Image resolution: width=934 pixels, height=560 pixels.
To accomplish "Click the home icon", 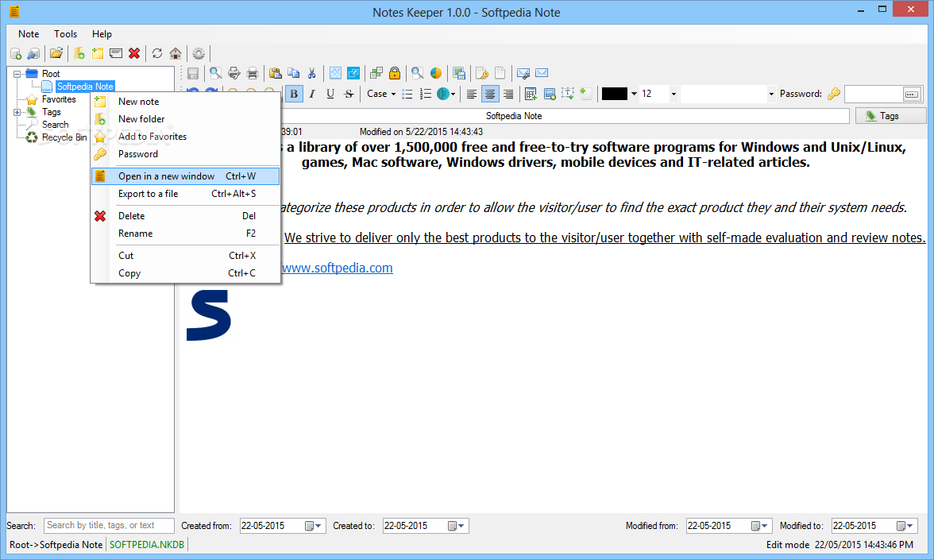I will pyautogui.click(x=176, y=54).
